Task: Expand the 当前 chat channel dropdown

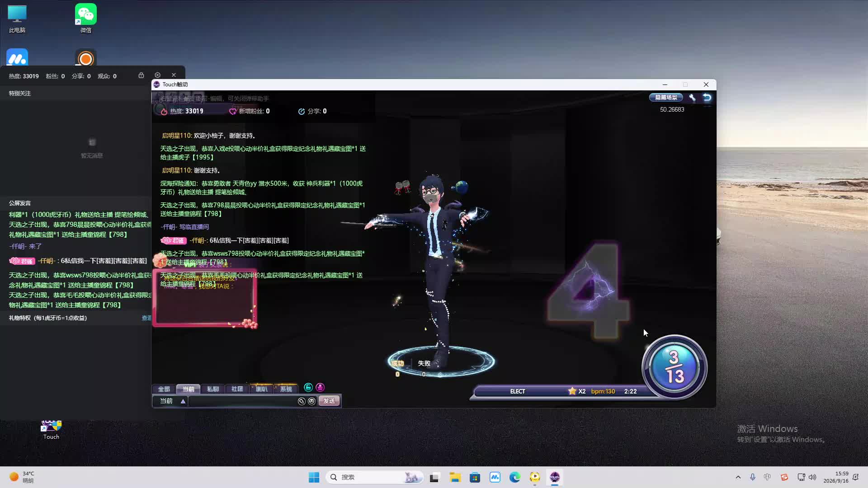Action: coord(183,401)
